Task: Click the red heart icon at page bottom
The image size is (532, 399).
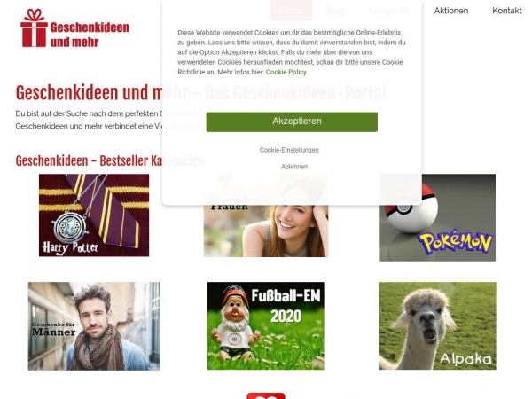Action: [x=266, y=396]
